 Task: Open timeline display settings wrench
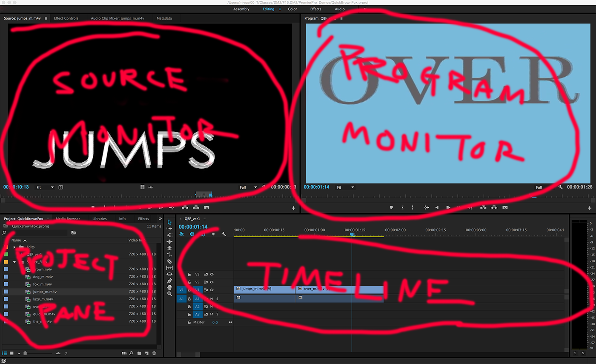tap(223, 234)
